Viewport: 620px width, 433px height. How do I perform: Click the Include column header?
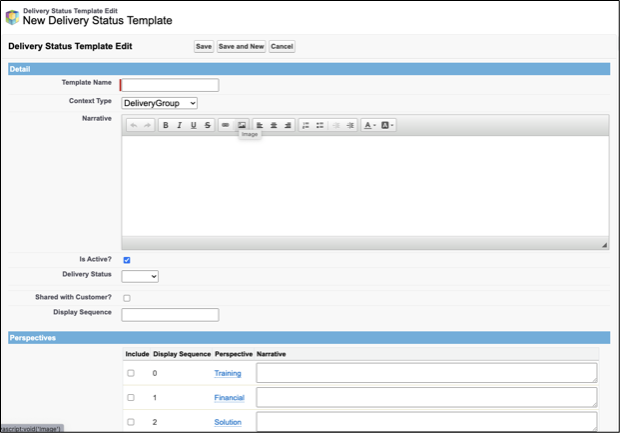coord(137,354)
